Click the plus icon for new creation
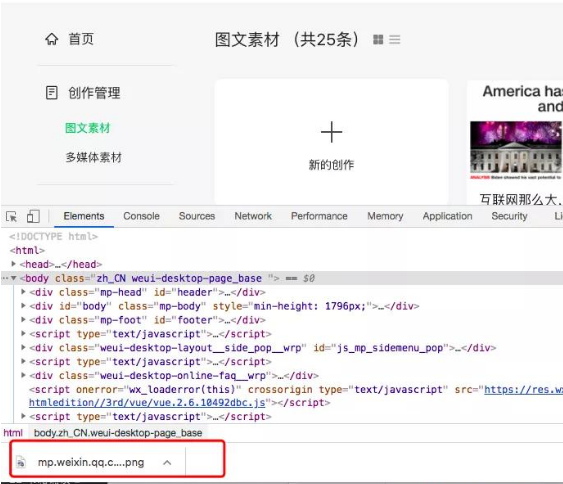Viewport: 563px width, 484px height. coord(331,132)
